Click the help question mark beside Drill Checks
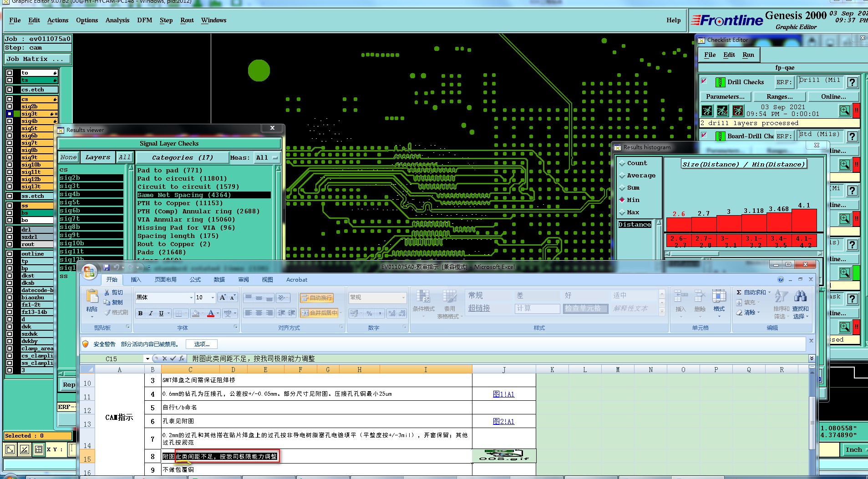Screen dimensions: 868x479 click(853, 82)
